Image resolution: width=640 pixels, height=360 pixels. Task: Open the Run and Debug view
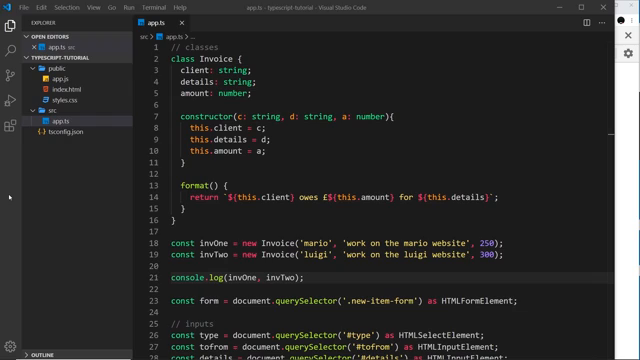click(10, 100)
